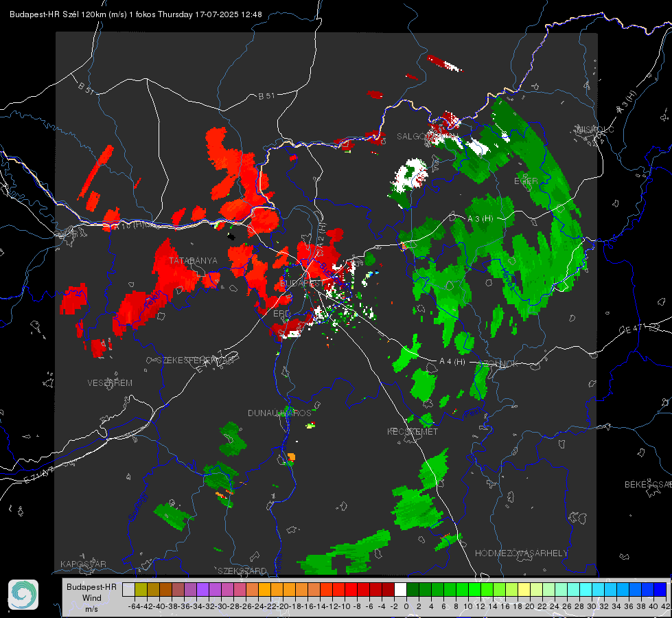Click the SZOLNOK city label
Image resolution: width=672 pixels, height=618 pixels.
pos(498,364)
